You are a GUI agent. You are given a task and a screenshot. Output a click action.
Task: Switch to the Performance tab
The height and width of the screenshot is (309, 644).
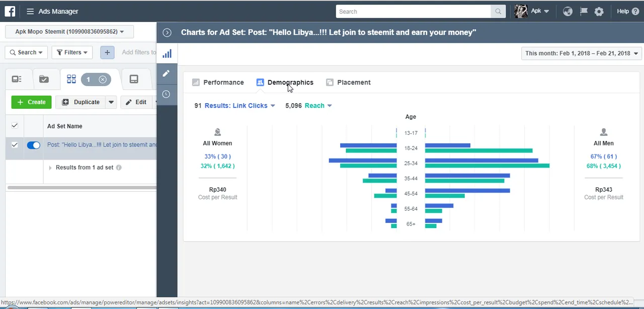click(x=218, y=83)
